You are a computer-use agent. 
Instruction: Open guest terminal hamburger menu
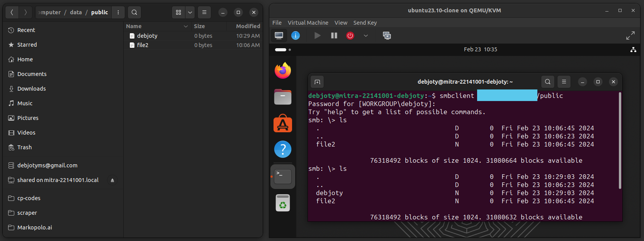click(x=564, y=82)
